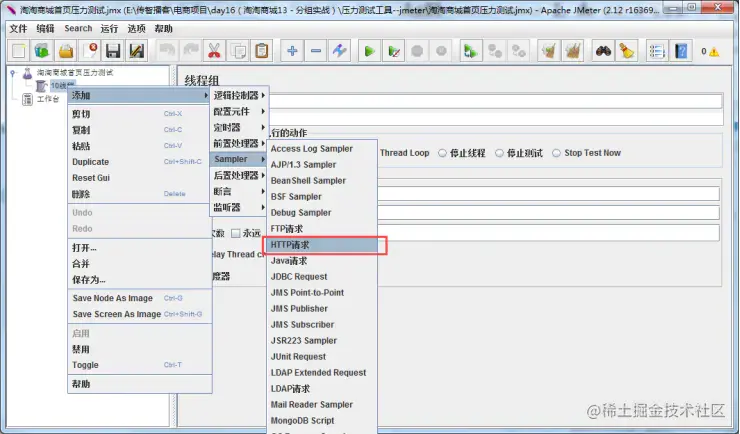Open the 文件 menu

click(x=18, y=29)
